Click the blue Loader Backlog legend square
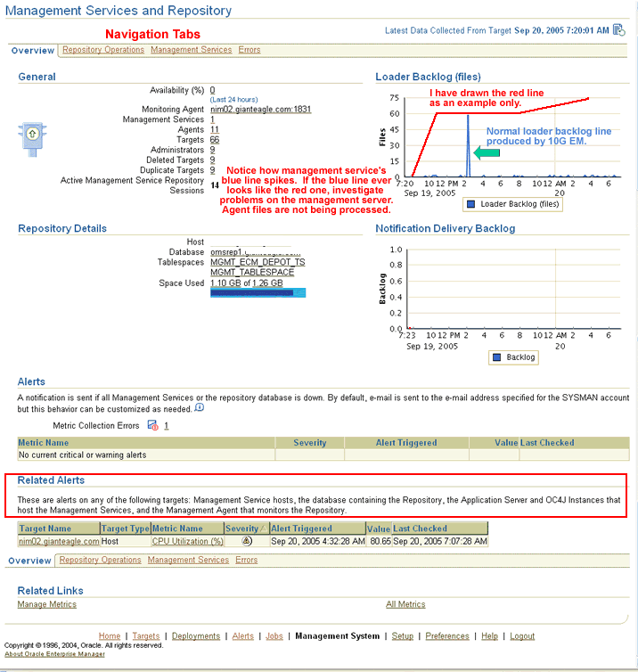This screenshot has width=638, height=672. (470, 204)
